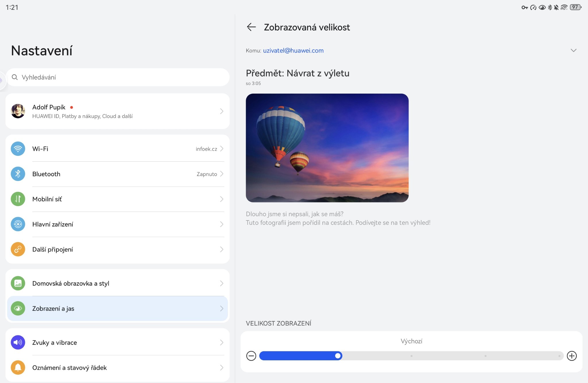This screenshot has height=383, width=588.
Task: Click the Oznámení bell icon
Action: [x=18, y=367]
